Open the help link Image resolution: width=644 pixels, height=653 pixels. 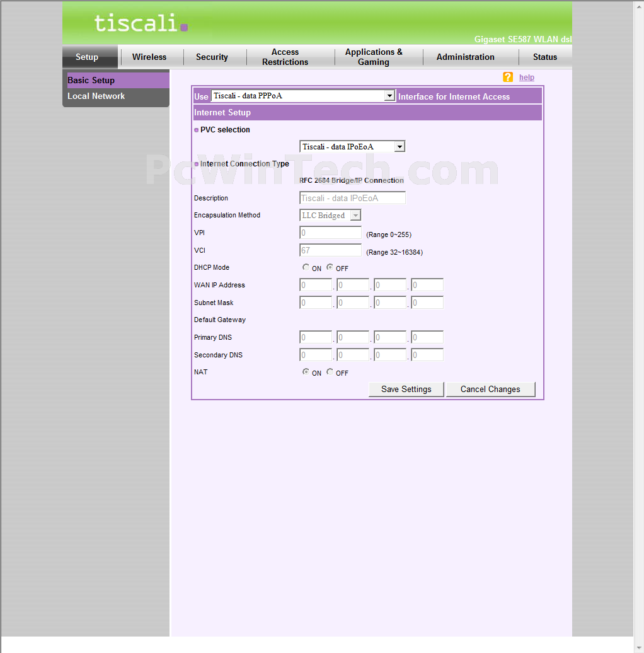(x=527, y=78)
